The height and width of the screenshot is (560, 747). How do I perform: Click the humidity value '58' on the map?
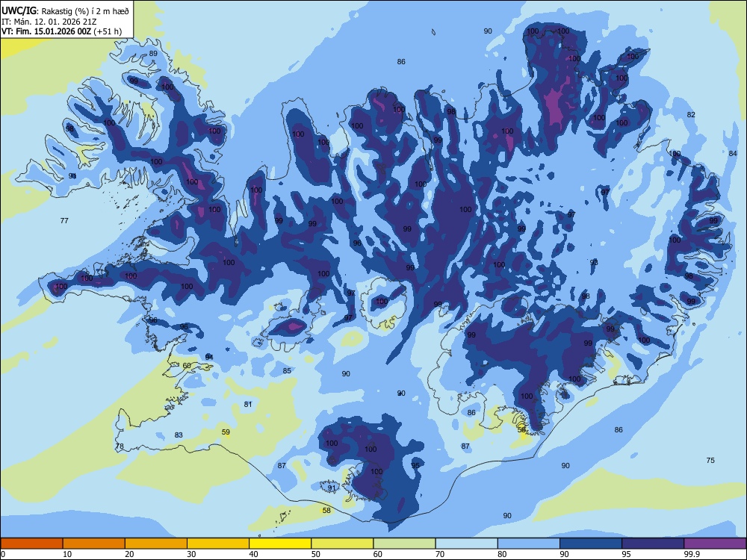(326, 511)
